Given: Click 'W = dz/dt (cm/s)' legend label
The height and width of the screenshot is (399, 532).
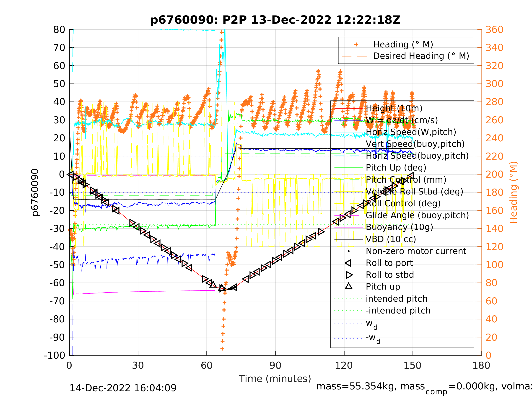Looking at the screenshot, I should (x=402, y=120).
